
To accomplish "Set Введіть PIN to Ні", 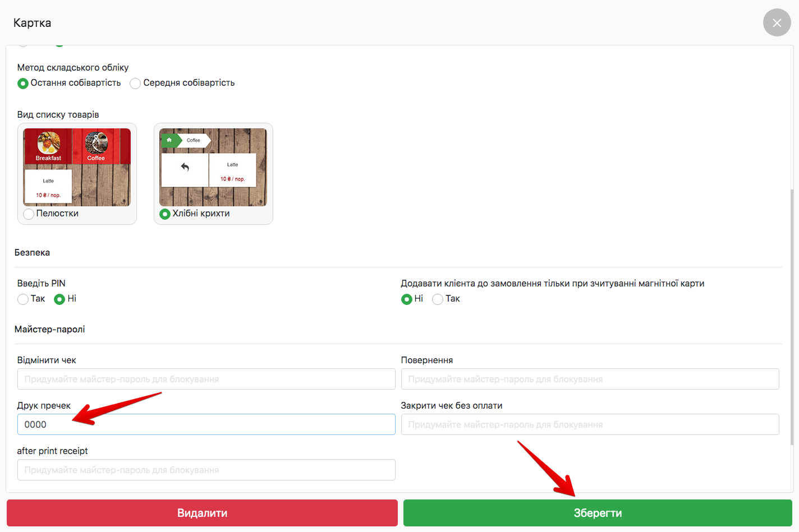I will point(59,299).
